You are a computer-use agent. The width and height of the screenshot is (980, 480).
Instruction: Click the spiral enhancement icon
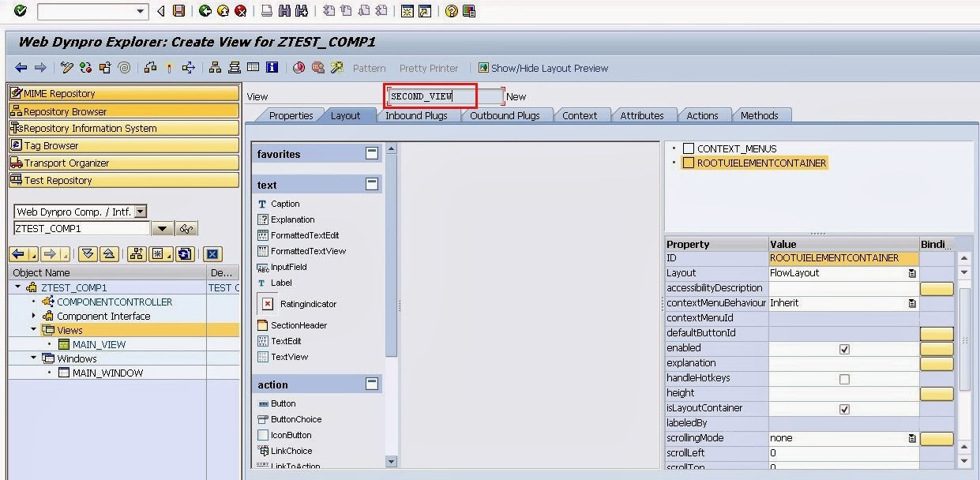[124, 68]
